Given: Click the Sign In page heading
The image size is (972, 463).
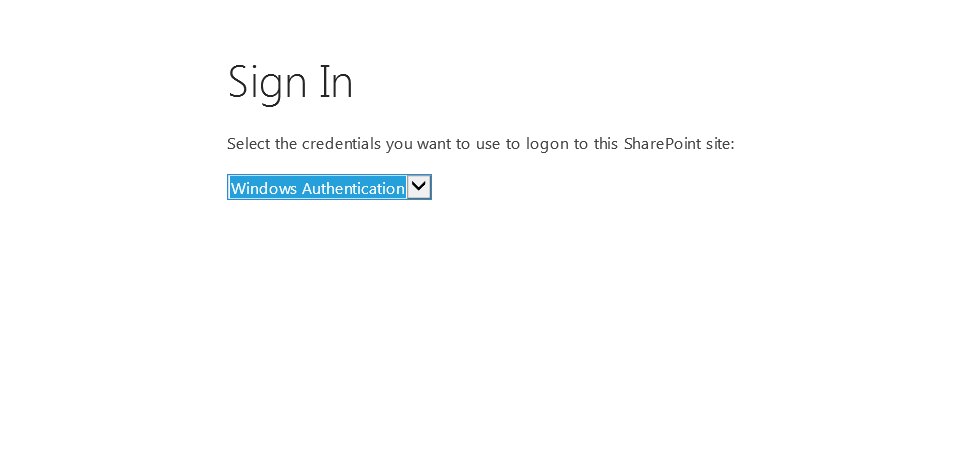Looking at the screenshot, I should click(290, 82).
